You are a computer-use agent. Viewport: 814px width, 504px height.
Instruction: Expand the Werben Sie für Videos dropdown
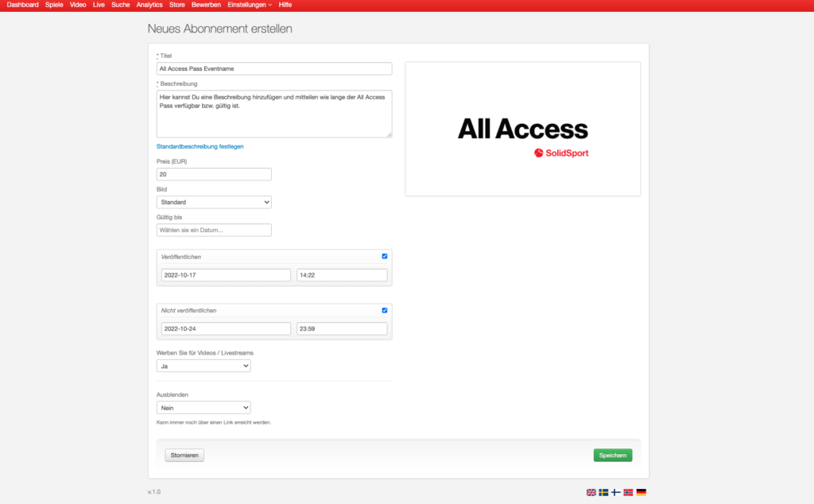click(x=203, y=366)
